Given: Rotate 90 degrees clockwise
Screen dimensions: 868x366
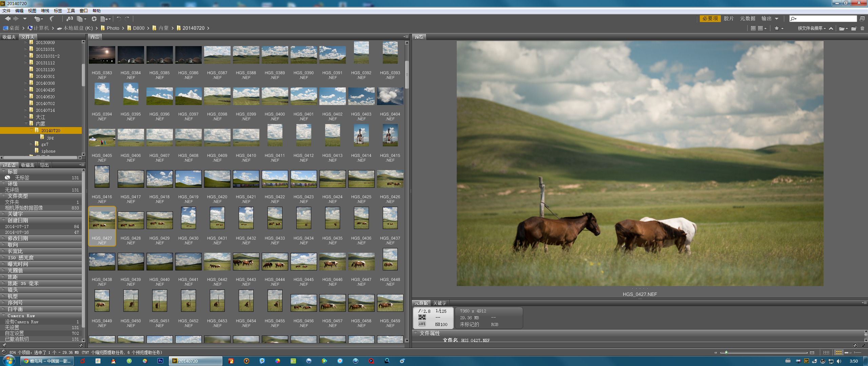Looking at the screenshot, I should [127, 19].
